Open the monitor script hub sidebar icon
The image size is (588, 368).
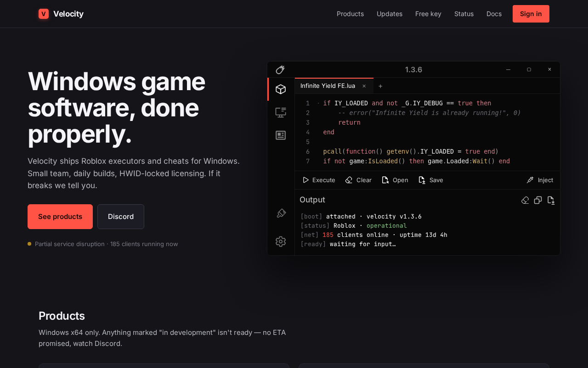[x=281, y=112]
